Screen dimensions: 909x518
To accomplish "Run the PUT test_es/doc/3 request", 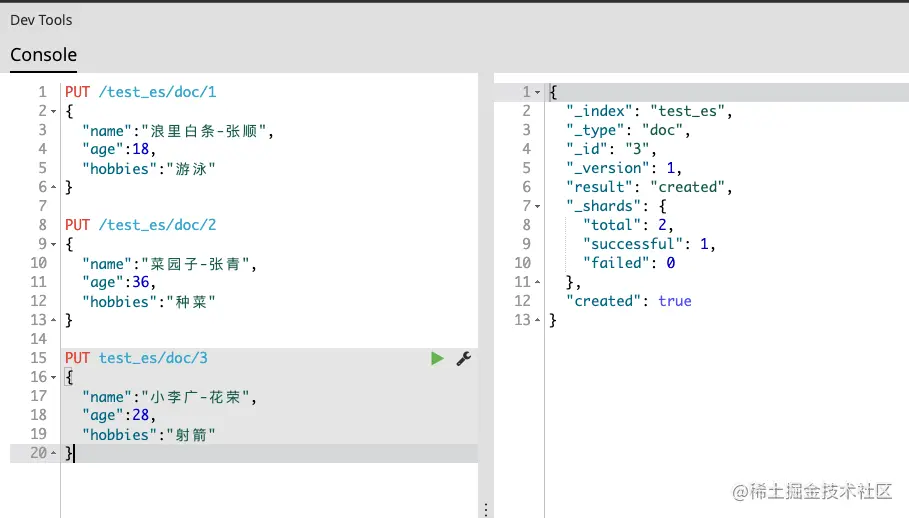I will point(437,359).
